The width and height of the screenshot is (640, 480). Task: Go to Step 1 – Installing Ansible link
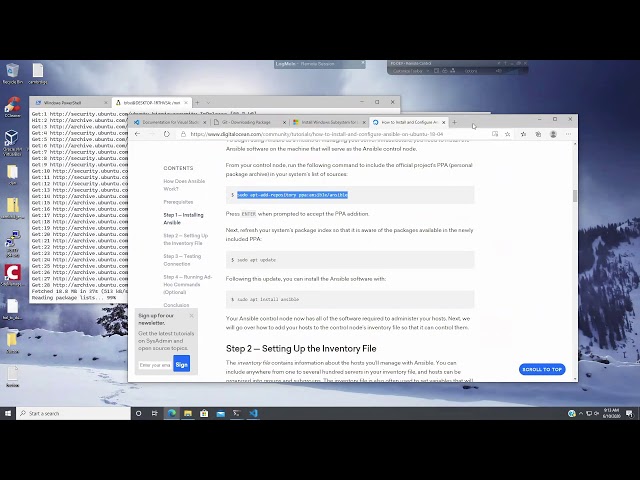183,218
